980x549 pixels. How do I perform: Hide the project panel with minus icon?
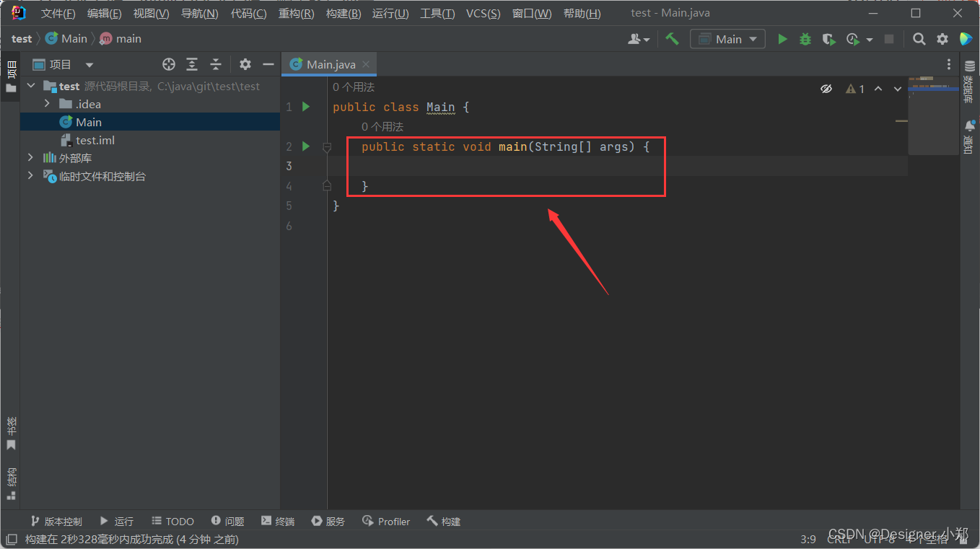pyautogui.click(x=268, y=64)
